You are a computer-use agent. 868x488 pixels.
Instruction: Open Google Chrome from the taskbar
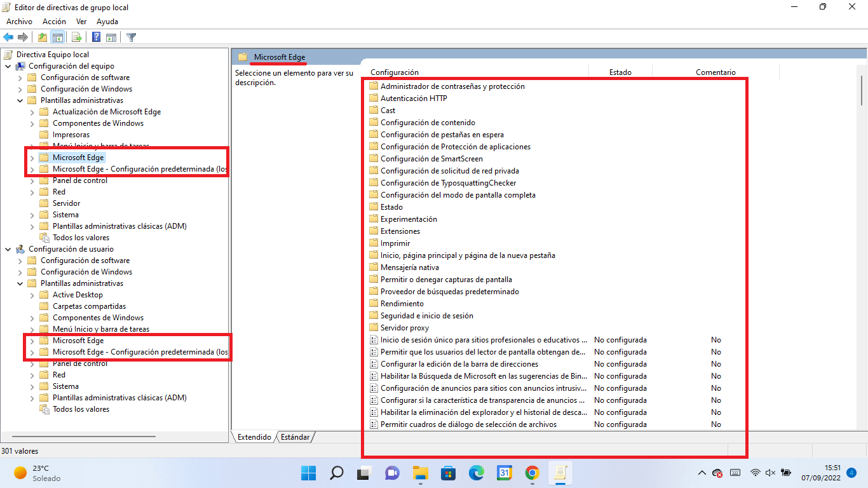coord(532,473)
